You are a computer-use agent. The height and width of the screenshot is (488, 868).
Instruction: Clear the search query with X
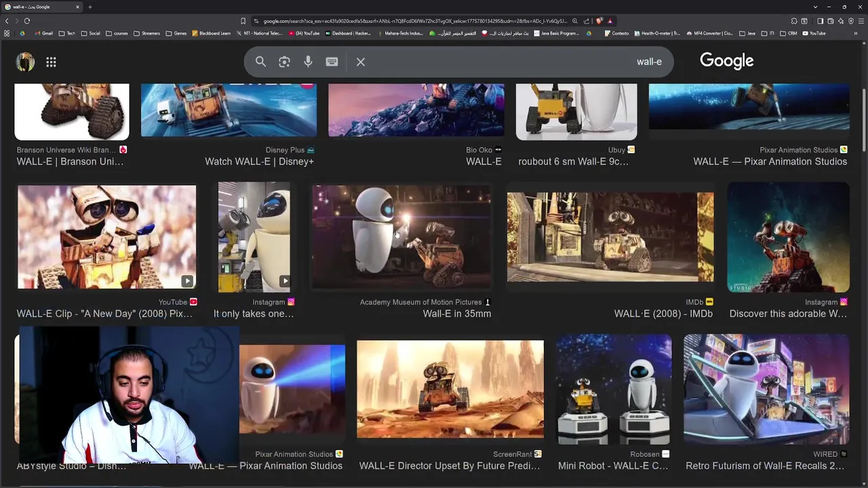pyautogui.click(x=361, y=62)
